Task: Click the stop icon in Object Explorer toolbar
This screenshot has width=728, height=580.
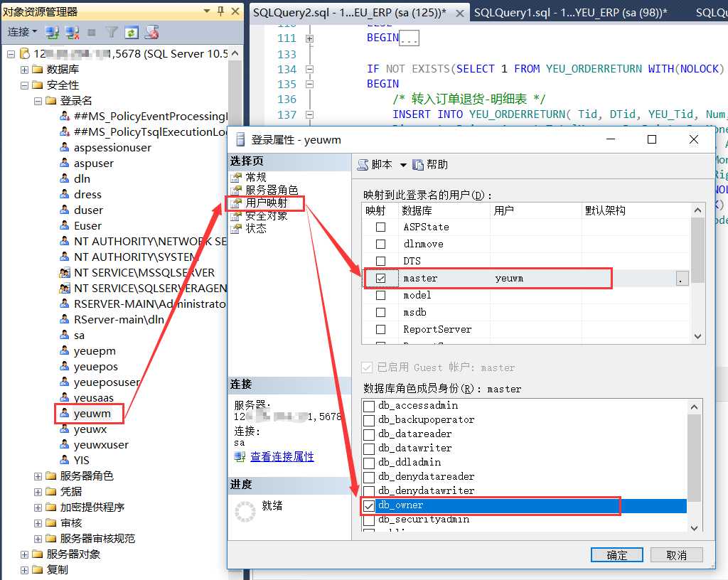Action: [92, 33]
